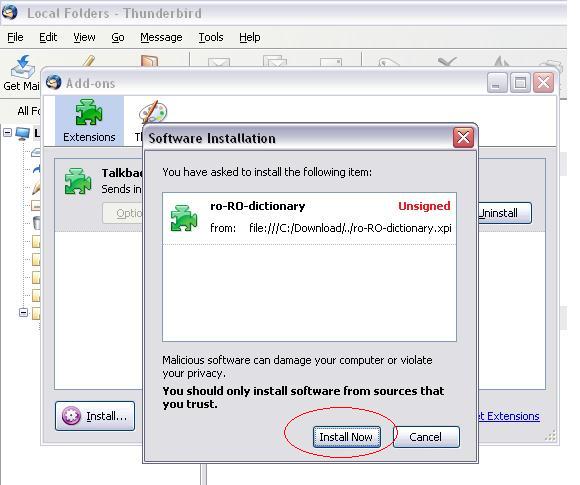Select the Talkback extension puzzle icon
Screen dimensions: 580x485
pos(78,181)
